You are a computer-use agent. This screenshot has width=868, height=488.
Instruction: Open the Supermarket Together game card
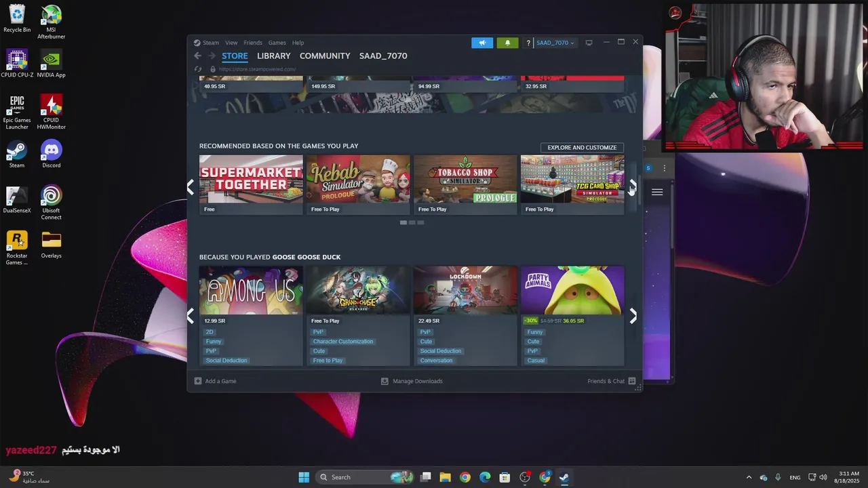click(x=251, y=185)
